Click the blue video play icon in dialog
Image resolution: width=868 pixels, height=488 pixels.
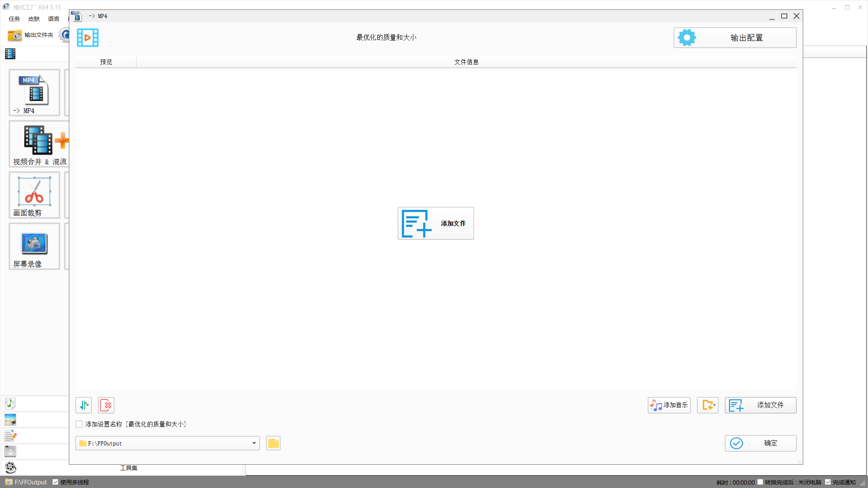[88, 38]
